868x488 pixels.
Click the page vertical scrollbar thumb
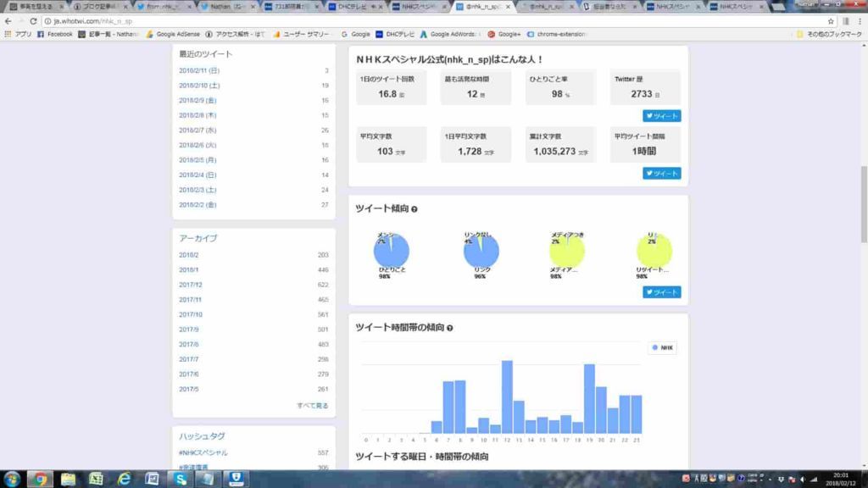pyautogui.click(x=864, y=204)
